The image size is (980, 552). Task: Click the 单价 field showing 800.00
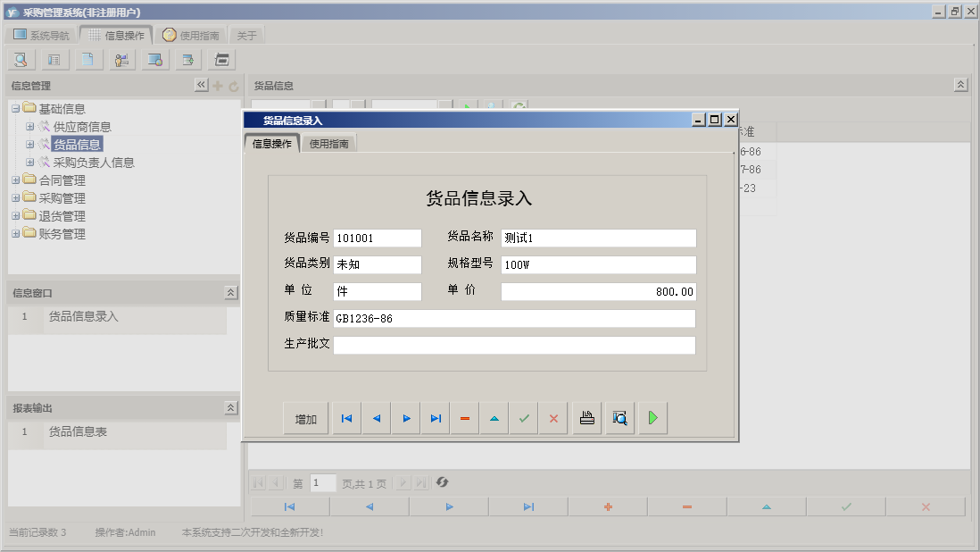coord(597,290)
